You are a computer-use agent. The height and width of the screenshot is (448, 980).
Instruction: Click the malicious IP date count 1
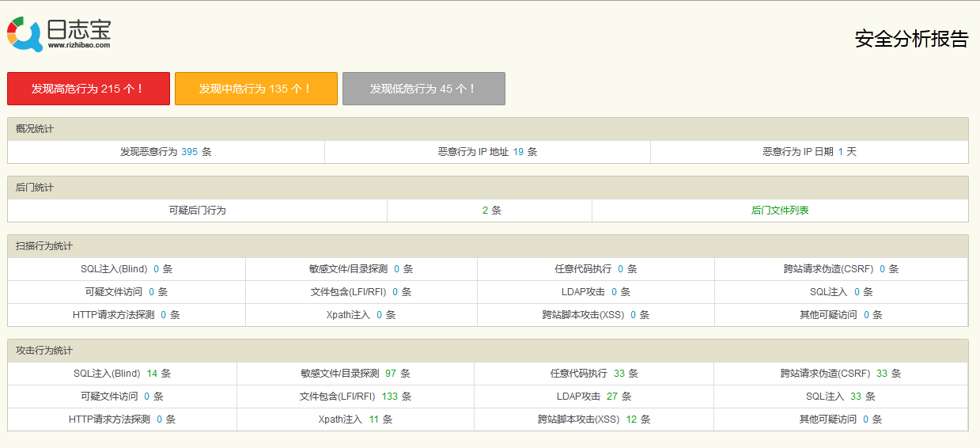pos(841,152)
